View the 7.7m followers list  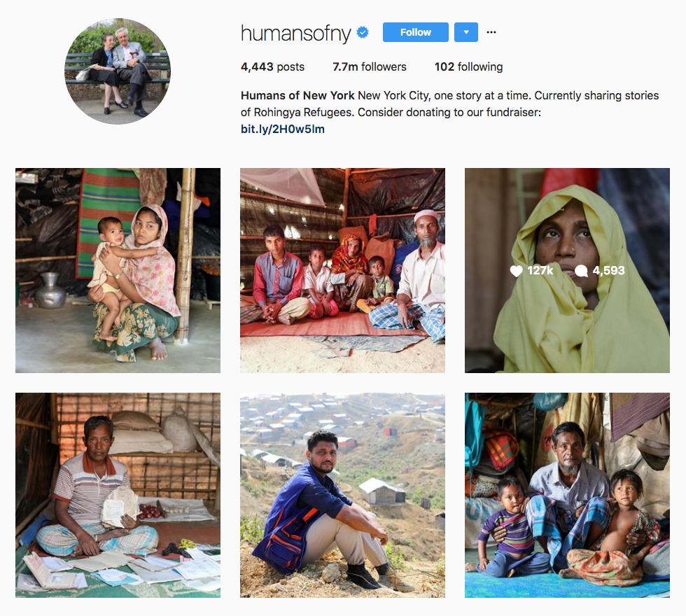coord(370,67)
